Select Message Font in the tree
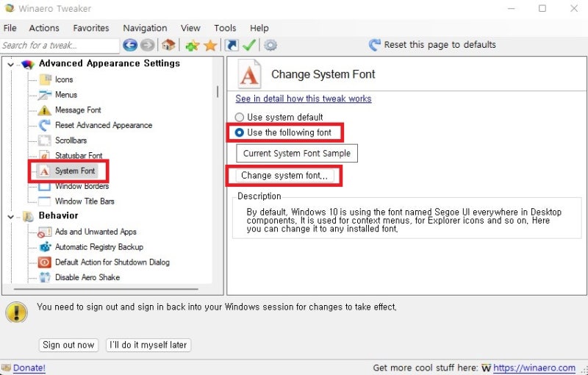The height and width of the screenshot is (375, 588). coord(78,110)
